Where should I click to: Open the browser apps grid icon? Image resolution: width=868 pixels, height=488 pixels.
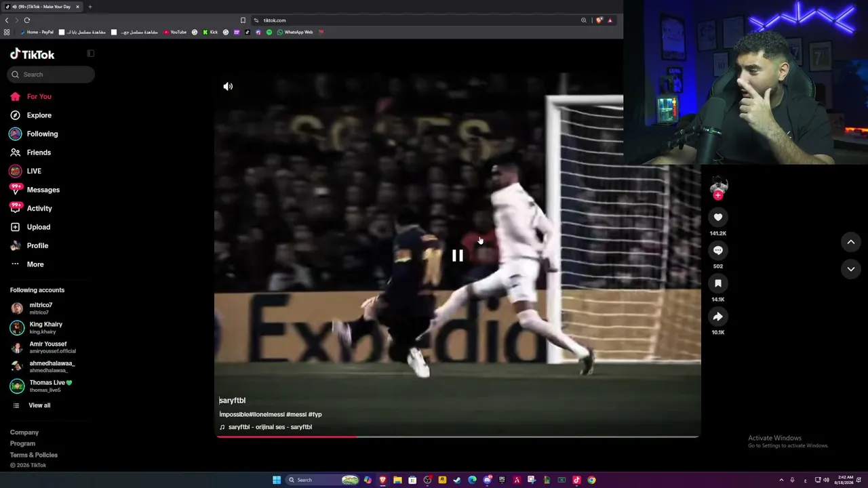(x=7, y=32)
